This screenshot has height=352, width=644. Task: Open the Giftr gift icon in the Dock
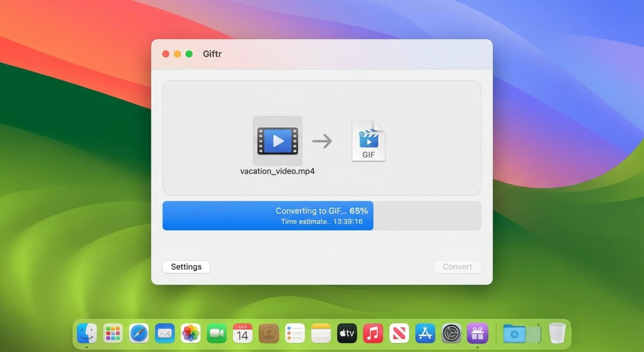[x=477, y=333]
